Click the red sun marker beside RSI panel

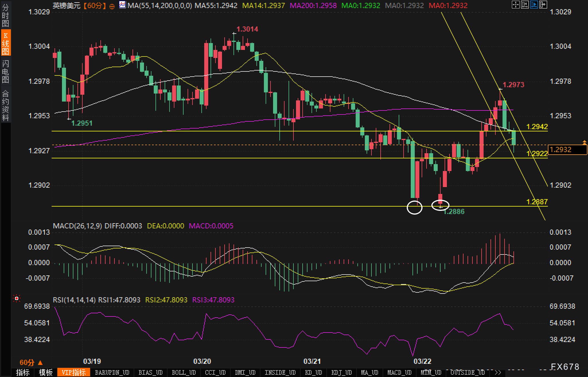(x=17, y=299)
